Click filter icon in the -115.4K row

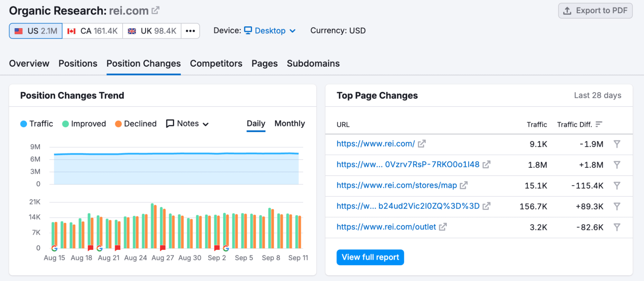[617, 185]
